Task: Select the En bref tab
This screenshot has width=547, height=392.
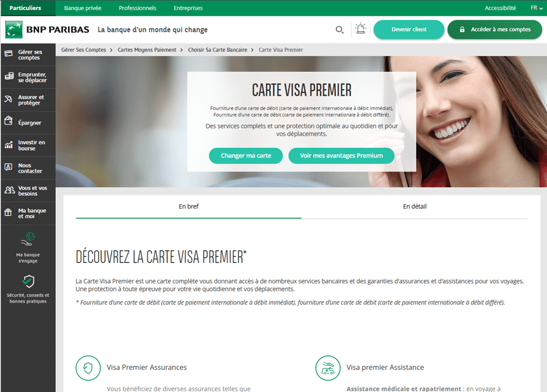Action: [x=189, y=206]
